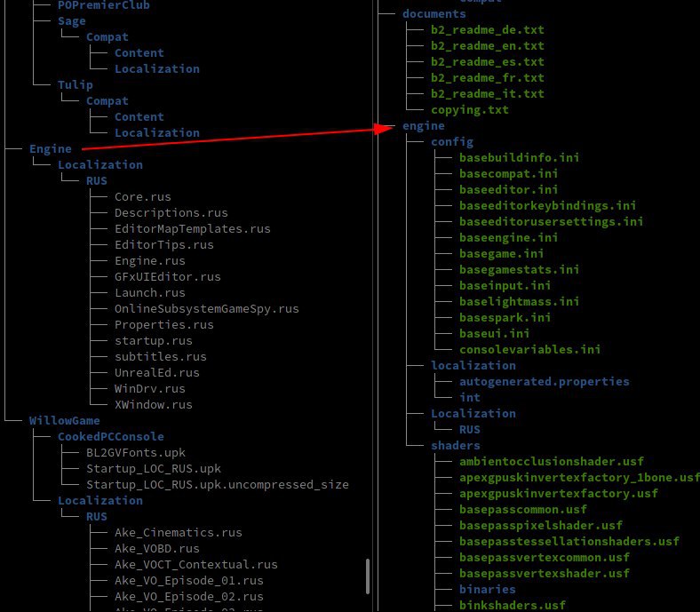This screenshot has height=612, width=700.
Task: Click Core.rus file entry
Action: (x=143, y=197)
